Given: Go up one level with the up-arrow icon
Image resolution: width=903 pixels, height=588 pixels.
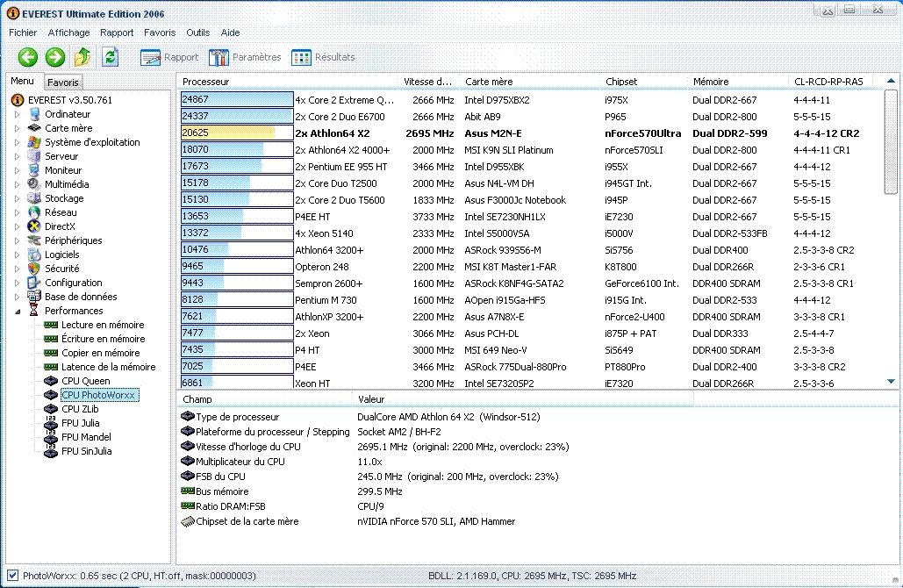Looking at the screenshot, I should (82, 57).
